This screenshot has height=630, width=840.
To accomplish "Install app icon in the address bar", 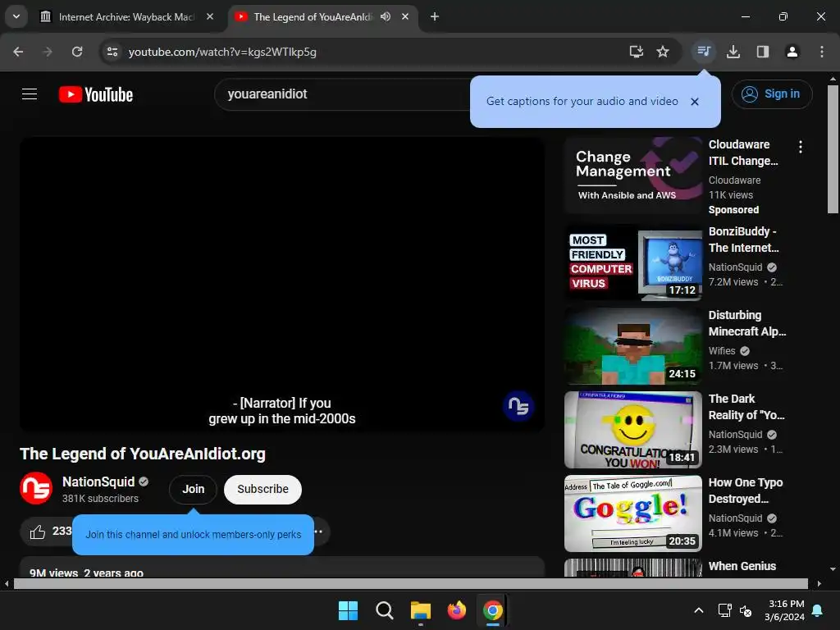I will pos(636,52).
